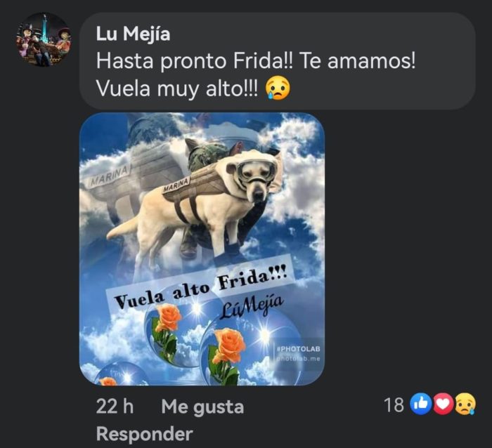Like the comment with Me gusta

pos(202,407)
